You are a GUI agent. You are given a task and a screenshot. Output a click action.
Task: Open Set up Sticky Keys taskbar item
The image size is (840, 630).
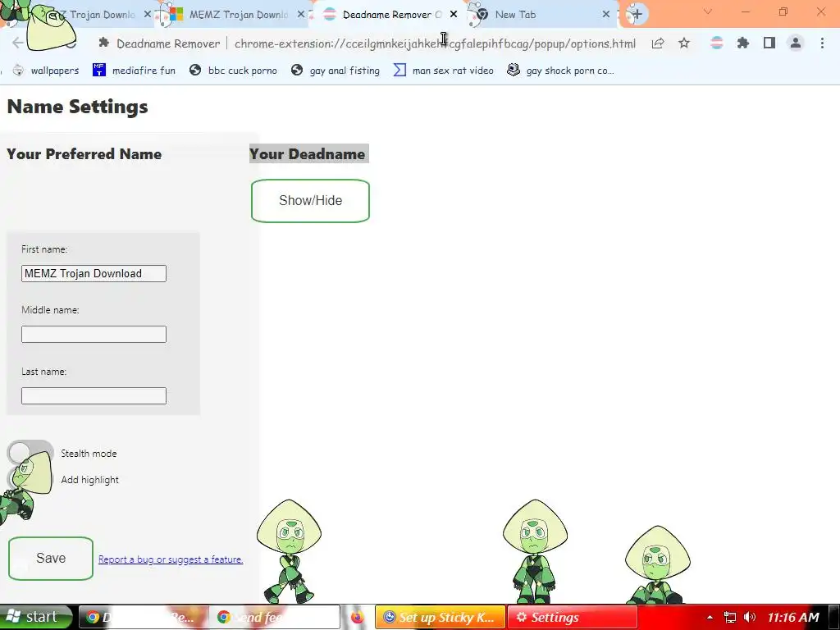click(x=440, y=617)
